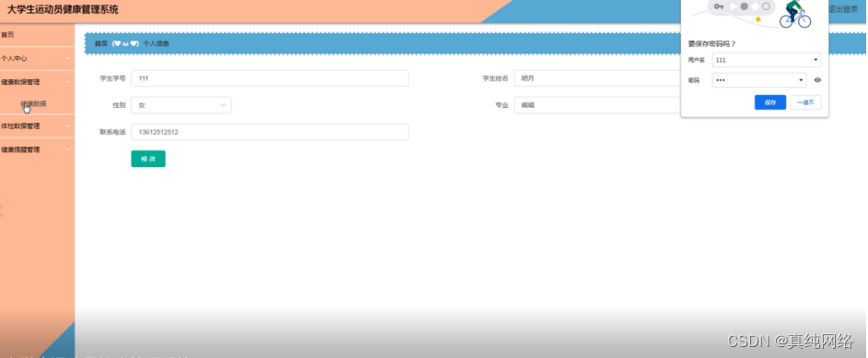Viewport: 868px width, 358px height.
Task: Click 首页 in the breadcrumb bar
Action: coord(100,43)
